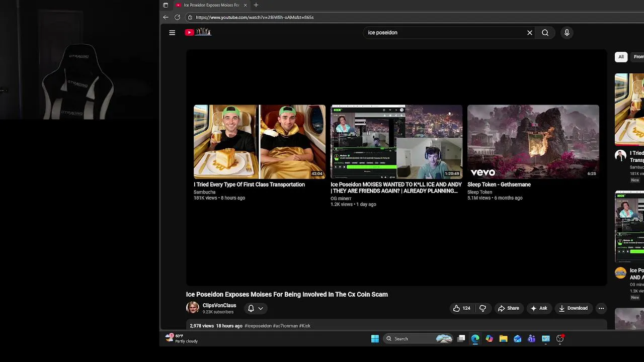Open sidebar OG minerr channel avatar

coord(620,273)
